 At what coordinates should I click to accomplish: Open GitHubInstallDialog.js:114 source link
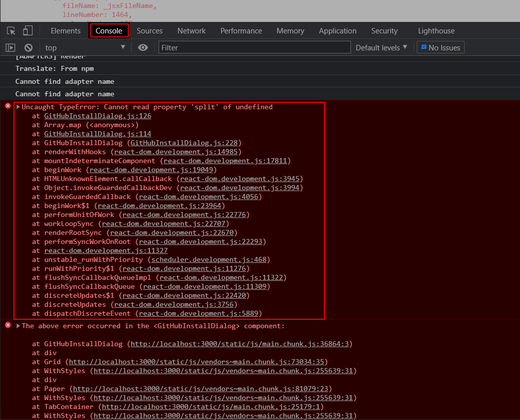pyautogui.click(x=97, y=134)
